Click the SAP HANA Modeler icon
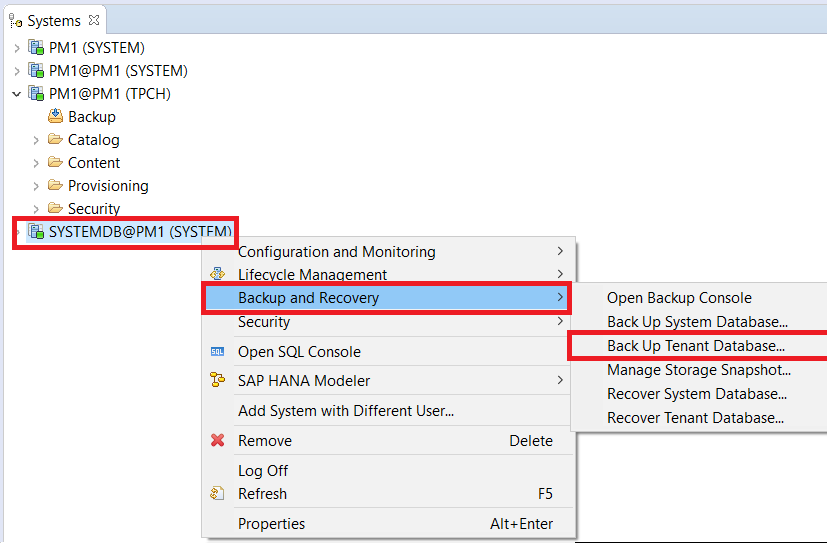The image size is (827, 543). pyautogui.click(x=217, y=380)
